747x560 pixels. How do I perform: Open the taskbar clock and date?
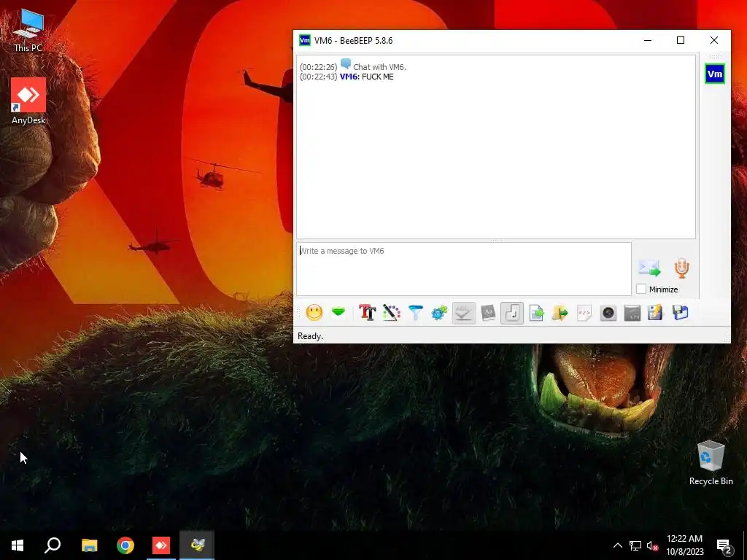[x=684, y=545]
